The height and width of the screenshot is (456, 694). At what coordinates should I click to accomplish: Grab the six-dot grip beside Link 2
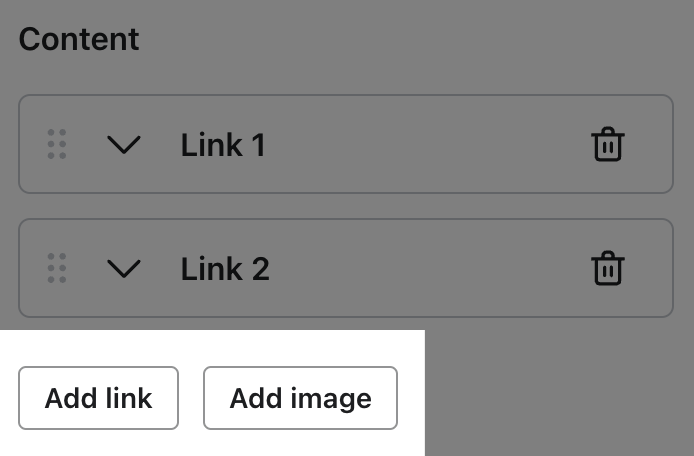57,269
